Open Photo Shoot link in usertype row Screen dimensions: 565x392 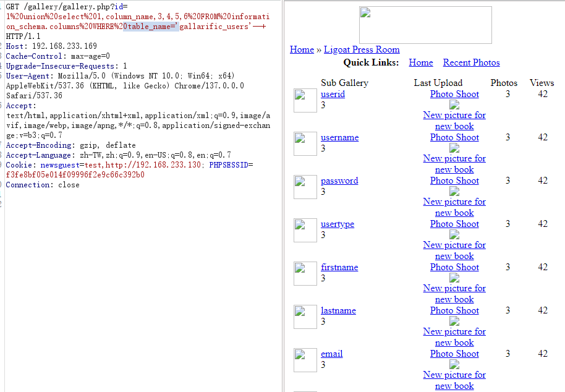(x=454, y=224)
